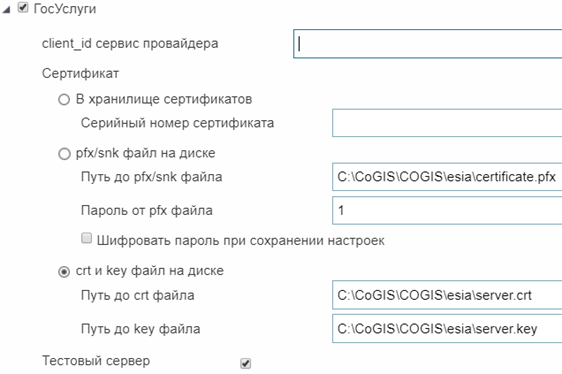Focus the client_id сервис провайдера field
This screenshot has width=562, height=374.
[427, 44]
